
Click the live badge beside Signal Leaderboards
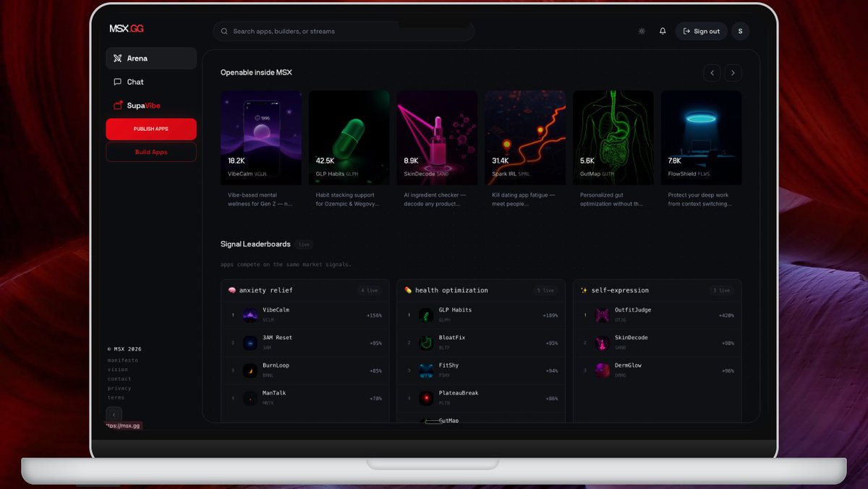(x=305, y=244)
